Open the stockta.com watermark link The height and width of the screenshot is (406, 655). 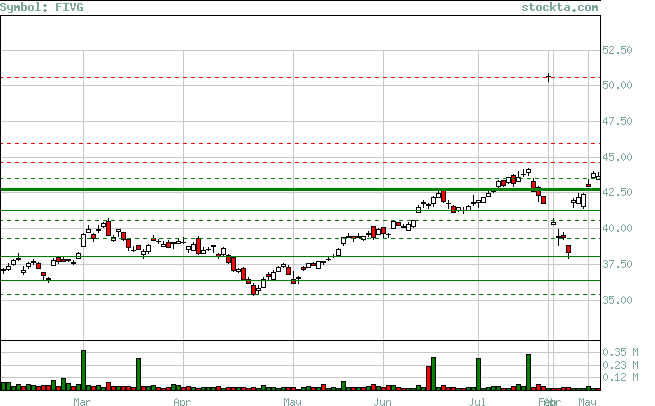[x=560, y=8]
